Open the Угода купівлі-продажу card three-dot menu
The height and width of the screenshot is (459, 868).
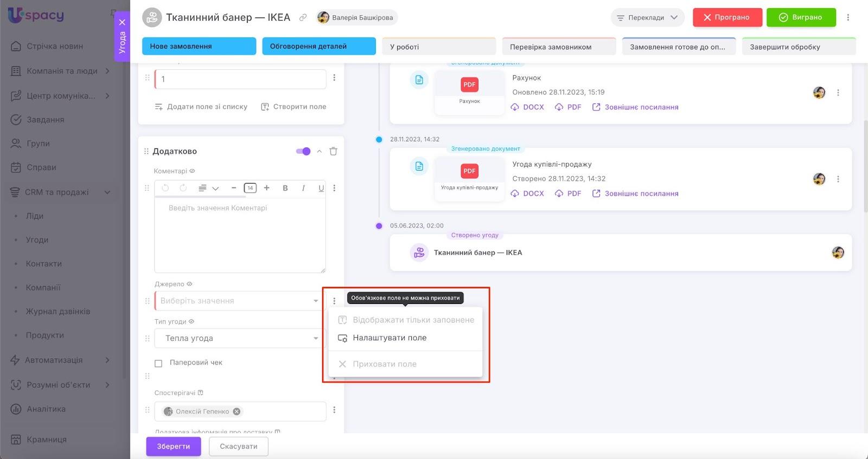coord(838,179)
